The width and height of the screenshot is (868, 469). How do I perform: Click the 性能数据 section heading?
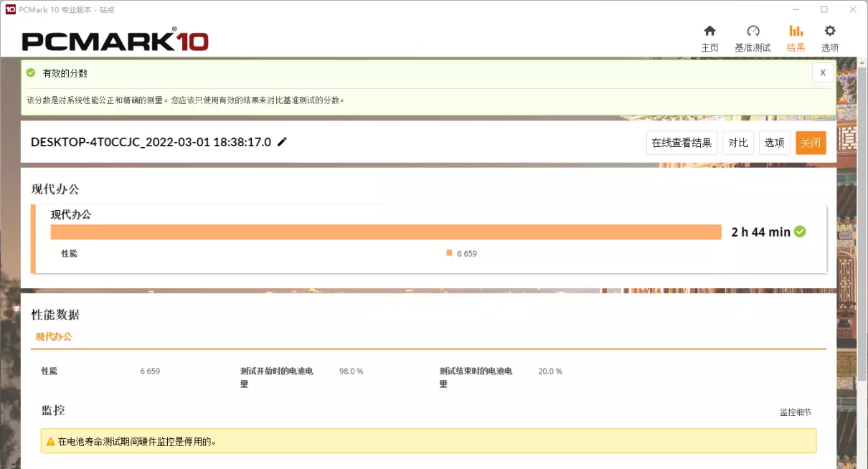pyautogui.click(x=55, y=314)
